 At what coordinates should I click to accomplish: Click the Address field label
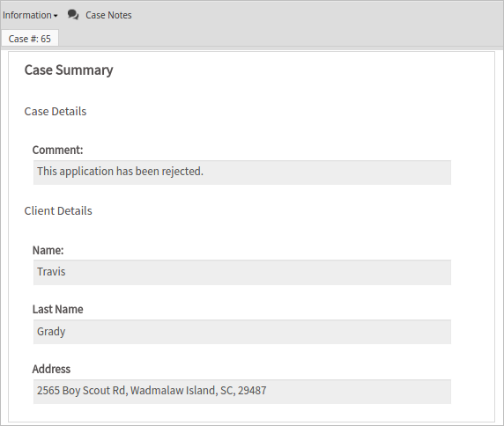(51, 369)
